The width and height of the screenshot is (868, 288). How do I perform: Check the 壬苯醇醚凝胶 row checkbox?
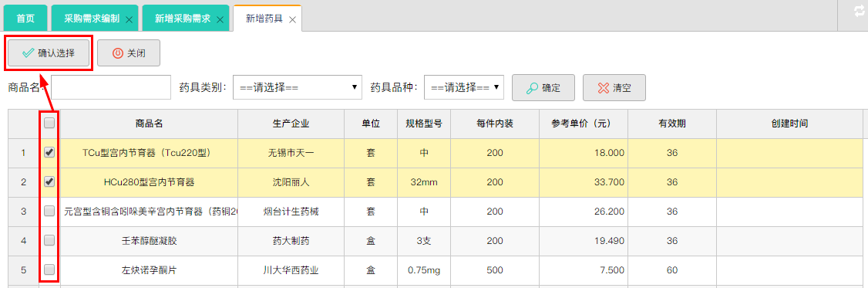pyautogui.click(x=49, y=240)
